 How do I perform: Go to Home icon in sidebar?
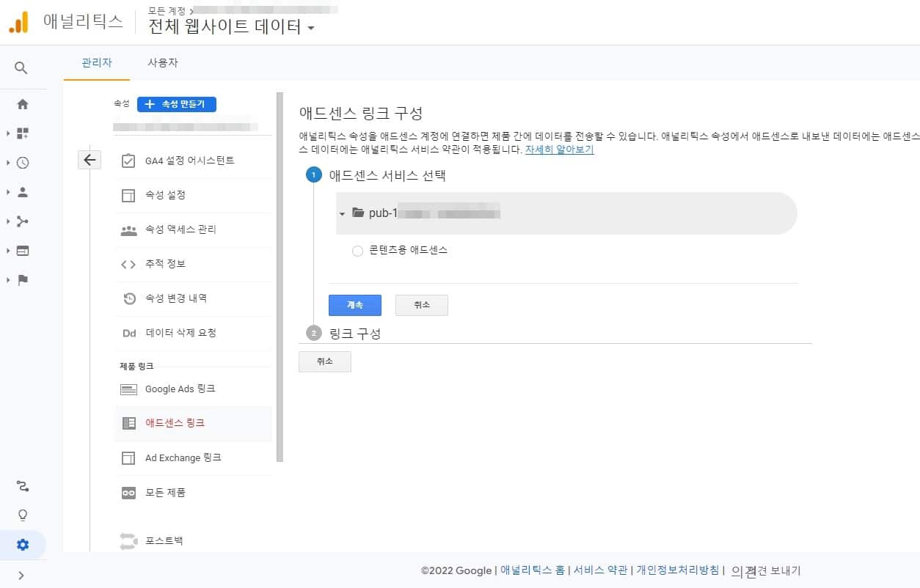click(x=23, y=104)
